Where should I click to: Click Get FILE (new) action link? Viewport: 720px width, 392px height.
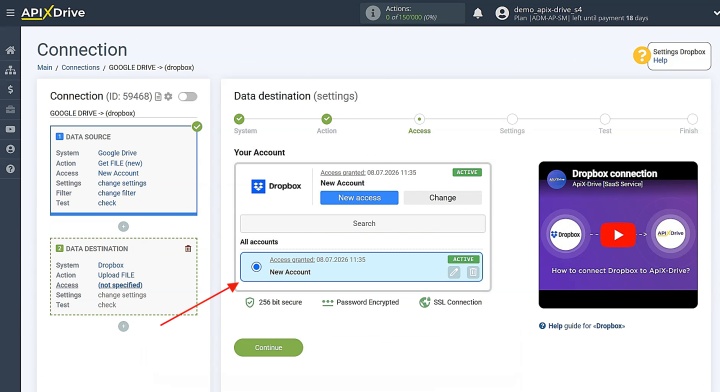pyautogui.click(x=120, y=163)
